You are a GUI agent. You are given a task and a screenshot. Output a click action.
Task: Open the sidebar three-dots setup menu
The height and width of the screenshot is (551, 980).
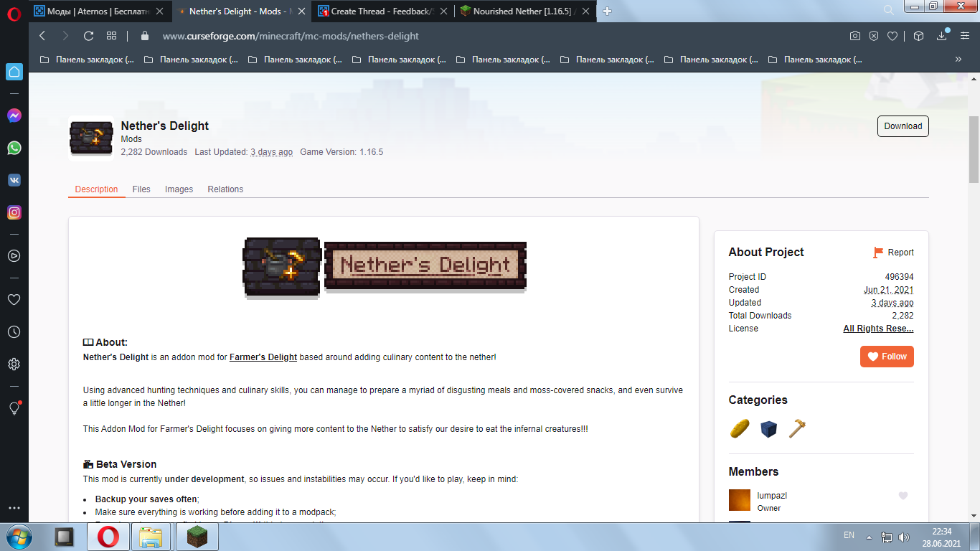(x=14, y=508)
